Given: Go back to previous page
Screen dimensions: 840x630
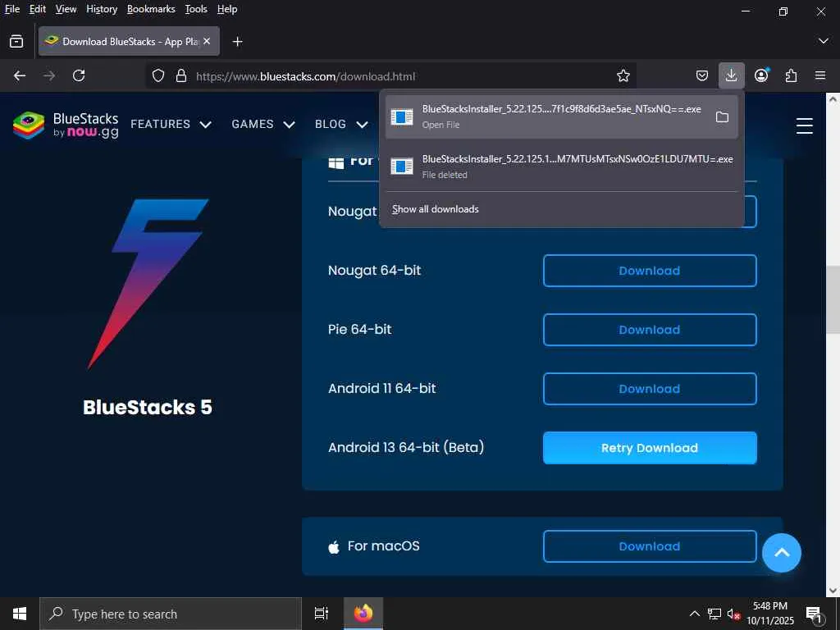Looking at the screenshot, I should (20, 75).
